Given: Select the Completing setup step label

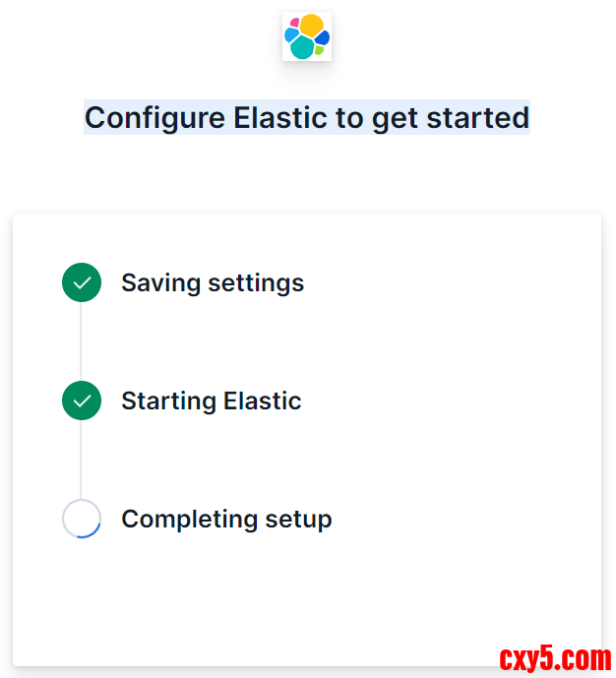Looking at the screenshot, I should tap(226, 520).
